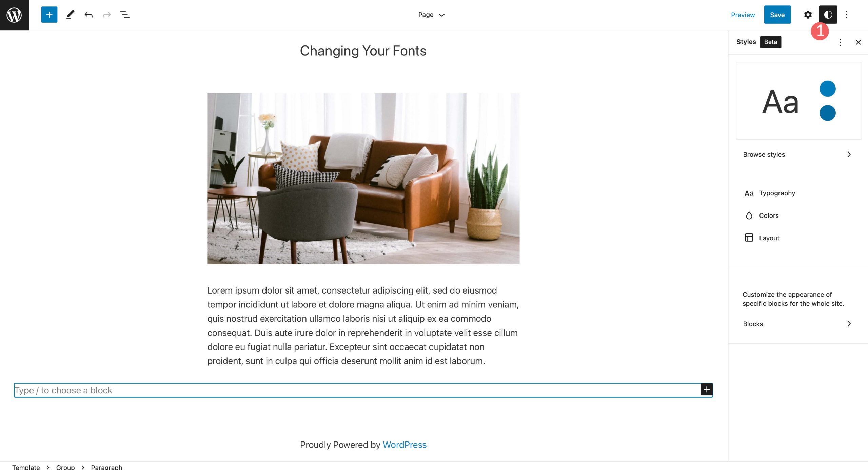Select the Draw/Pencil tool
Viewport: 868px width, 470px height.
(x=69, y=14)
